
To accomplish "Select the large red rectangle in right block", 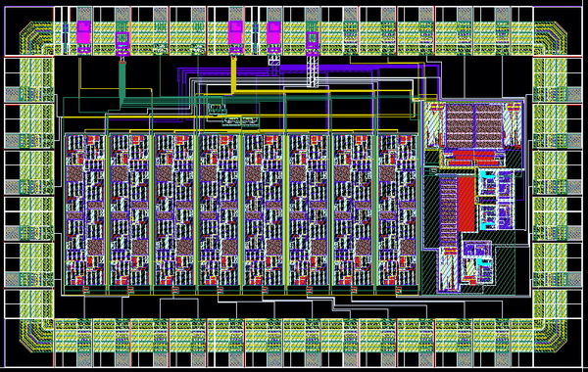I will pos(466,205).
